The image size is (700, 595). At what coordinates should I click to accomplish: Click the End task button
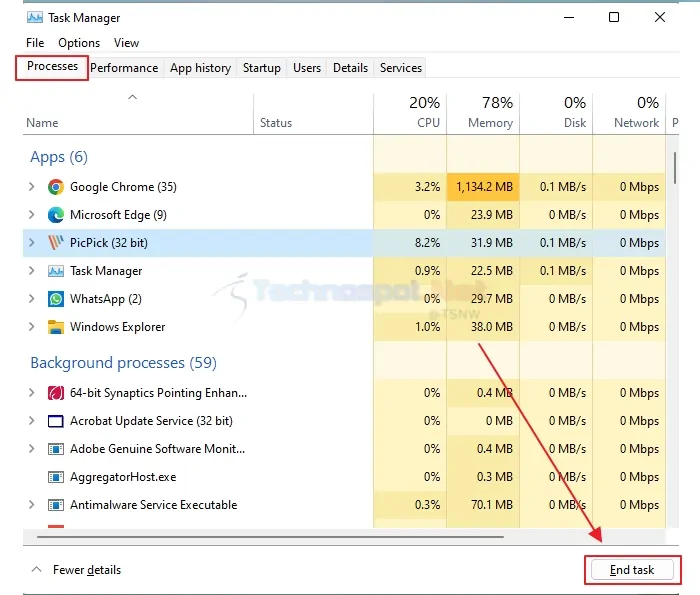point(632,570)
